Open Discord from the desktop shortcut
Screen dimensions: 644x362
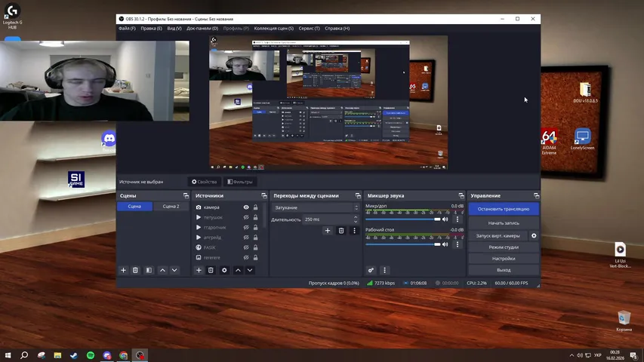[x=109, y=139]
